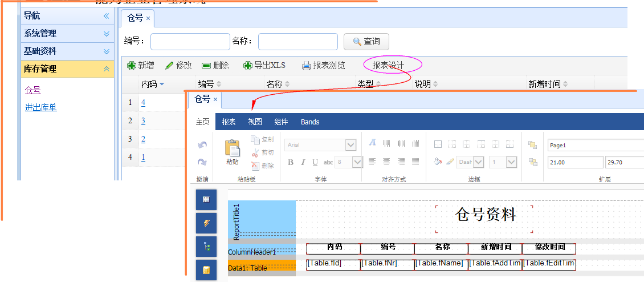Open the lightning events panel icon
Viewport: 644px width, 282px height.
206,223
